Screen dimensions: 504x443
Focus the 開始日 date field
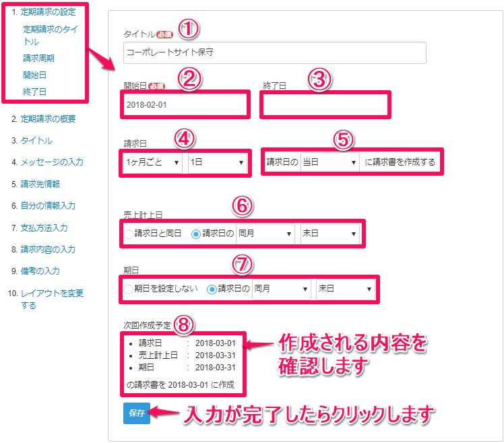pyautogui.click(x=185, y=105)
